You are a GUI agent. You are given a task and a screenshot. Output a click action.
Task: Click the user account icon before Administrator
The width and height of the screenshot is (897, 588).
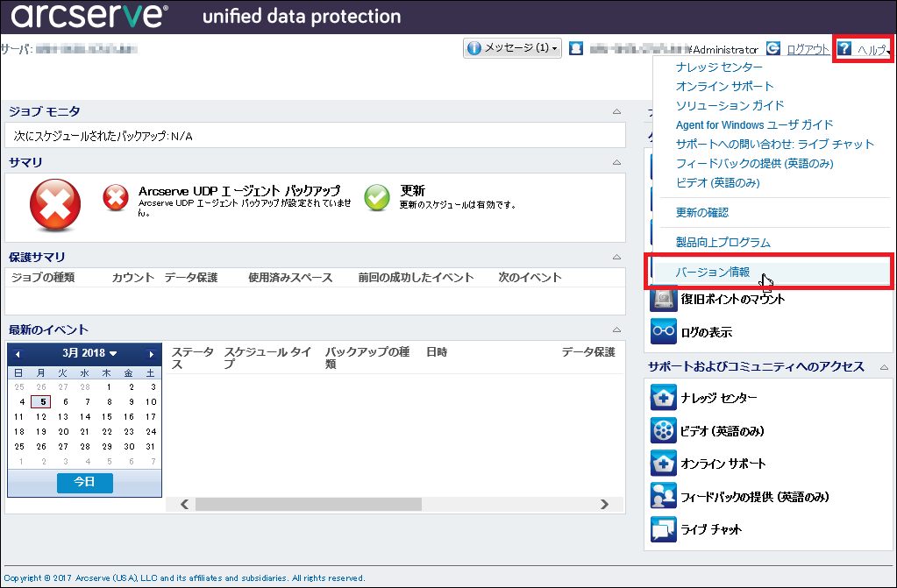(x=576, y=48)
